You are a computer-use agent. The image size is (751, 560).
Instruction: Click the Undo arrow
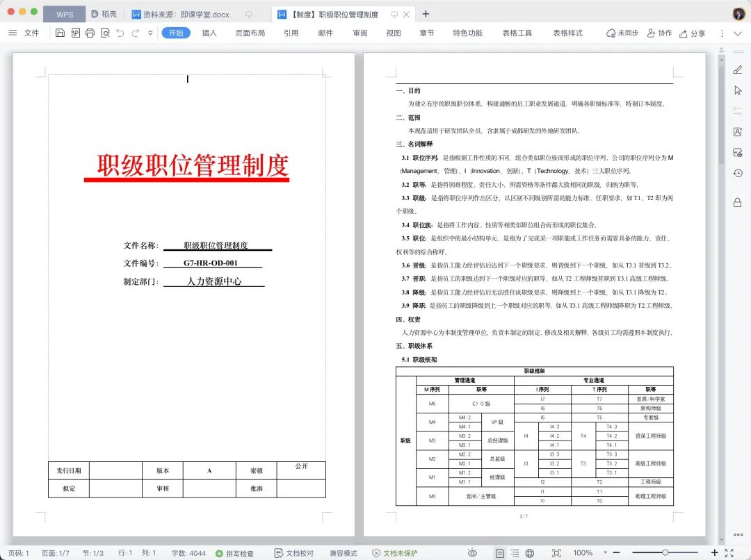pyautogui.click(x=120, y=33)
